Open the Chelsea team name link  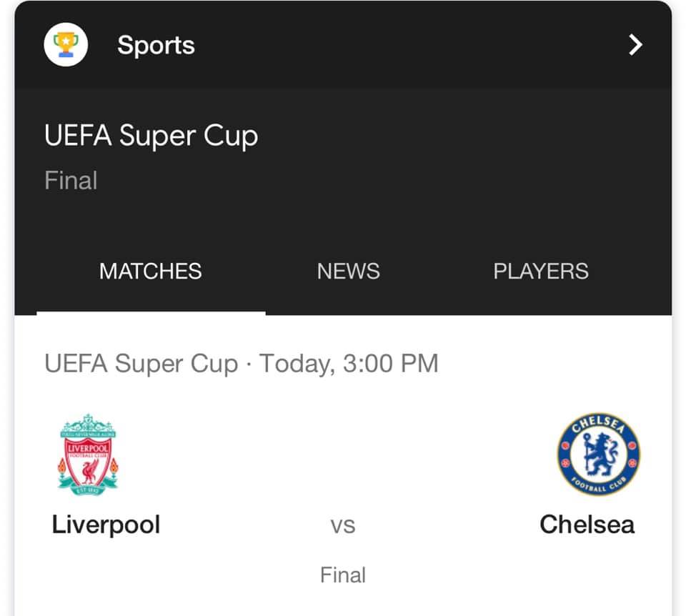587,525
